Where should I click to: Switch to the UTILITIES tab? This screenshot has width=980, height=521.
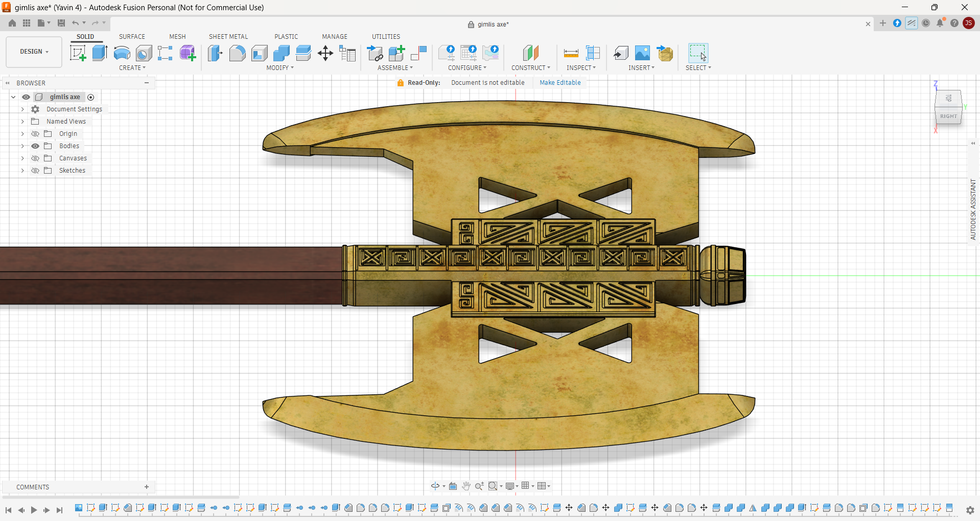[386, 36]
